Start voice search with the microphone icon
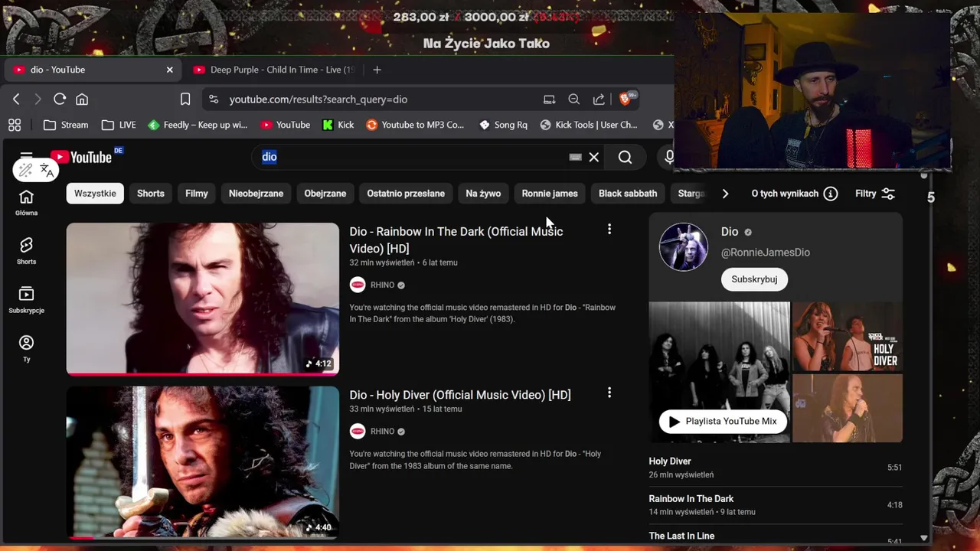This screenshot has height=551, width=980. click(668, 157)
